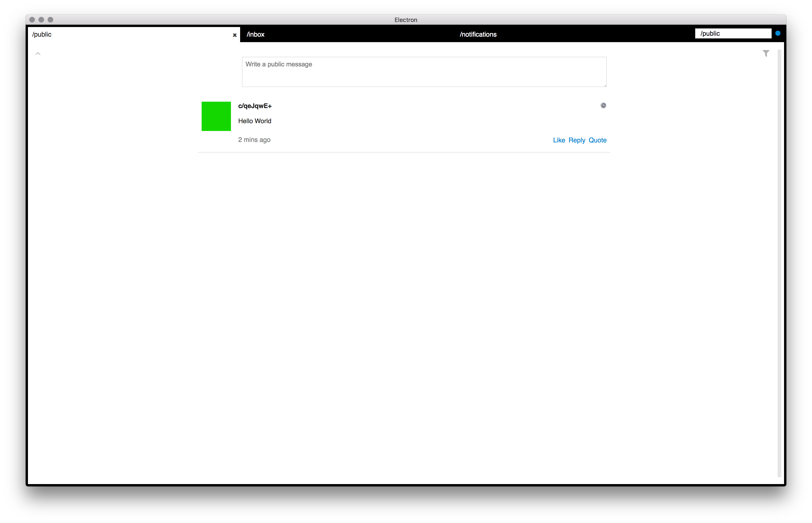This screenshot has height=523, width=812.
Task: Quote the Hello World post
Action: [598, 140]
